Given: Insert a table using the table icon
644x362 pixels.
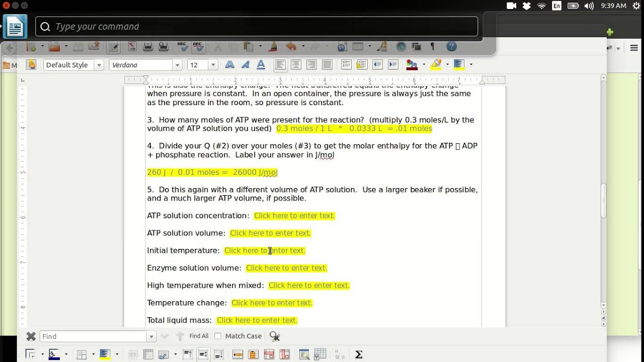Looking at the screenshot, I should (x=358, y=47).
